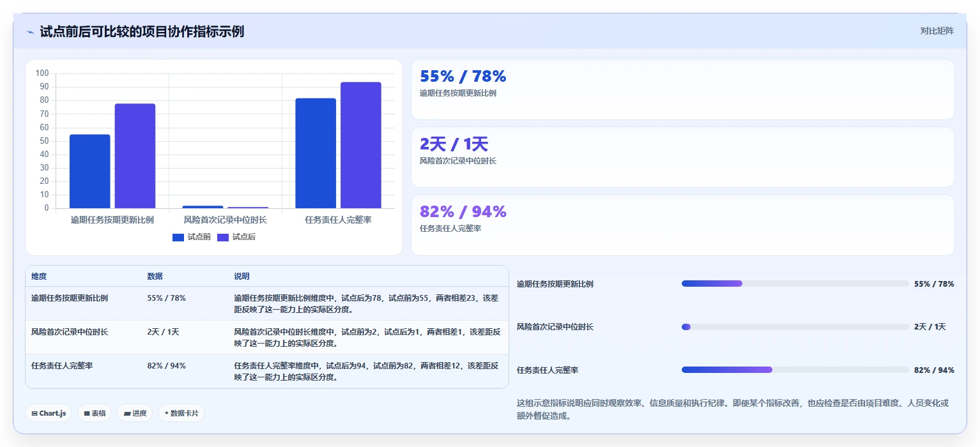Click the 试点前 bar for 任务责任人完整率
980x447 pixels.
[316, 153]
